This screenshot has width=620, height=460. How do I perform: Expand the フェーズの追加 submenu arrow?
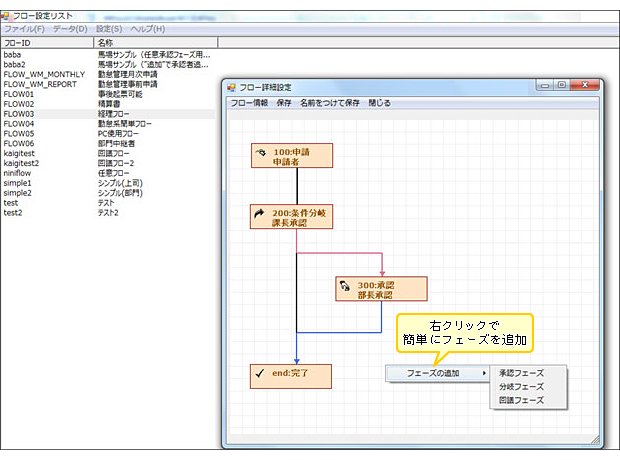484,373
